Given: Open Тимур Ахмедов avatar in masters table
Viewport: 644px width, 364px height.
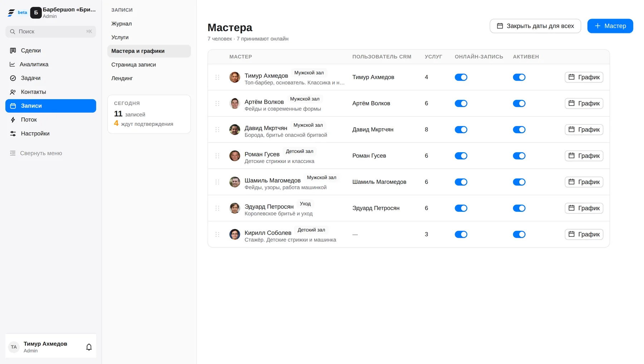Looking at the screenshot, I should (235, 77).
